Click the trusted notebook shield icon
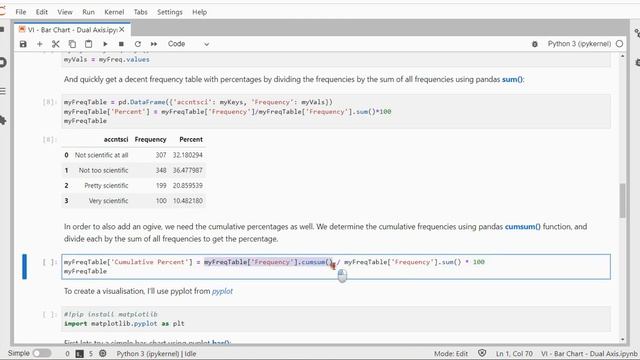The image size is (640, 360). (x=482, y=353)
